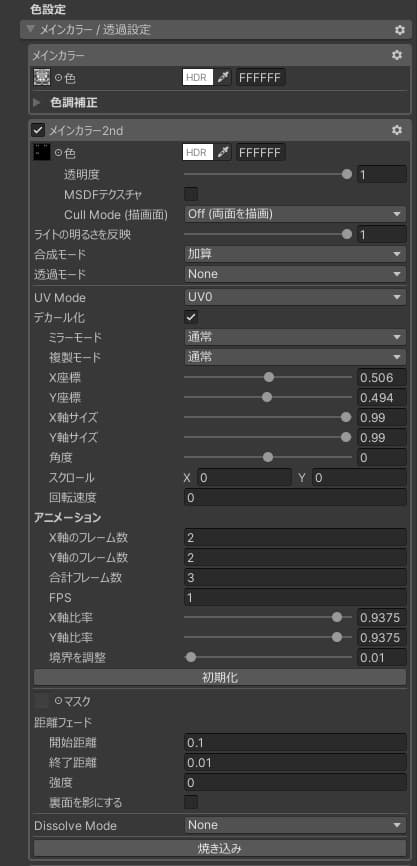
Task: Enable 裏面を影にする checkbox
Action: click(191, 802)
